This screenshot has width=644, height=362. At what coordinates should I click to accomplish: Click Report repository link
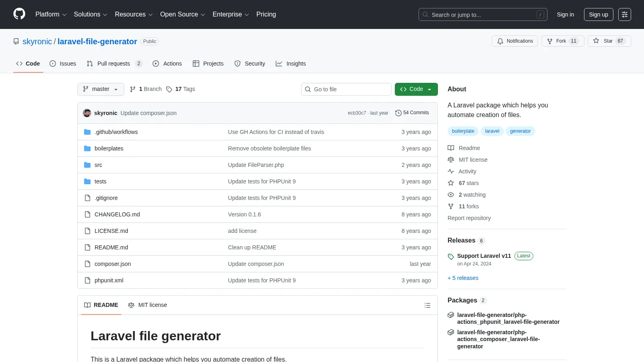469,218
